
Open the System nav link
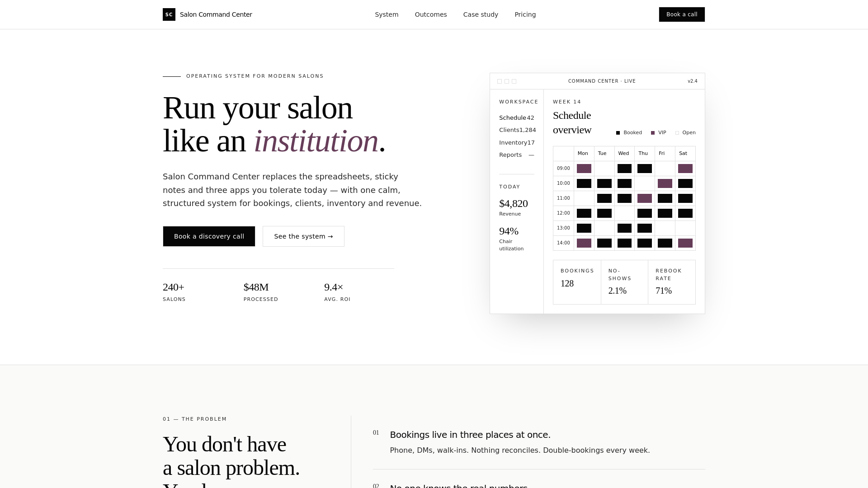pos(387,14)
